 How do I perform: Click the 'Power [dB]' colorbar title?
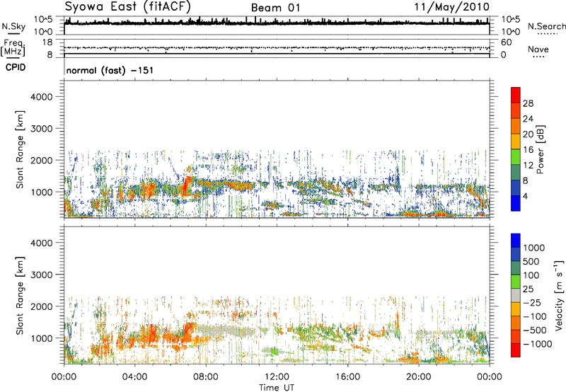(x=540, y=149)
